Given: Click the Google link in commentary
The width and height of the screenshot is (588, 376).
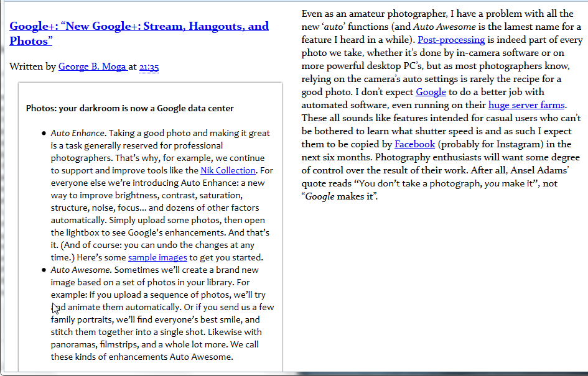Looking at the screenshot, I should pos(431,92).
